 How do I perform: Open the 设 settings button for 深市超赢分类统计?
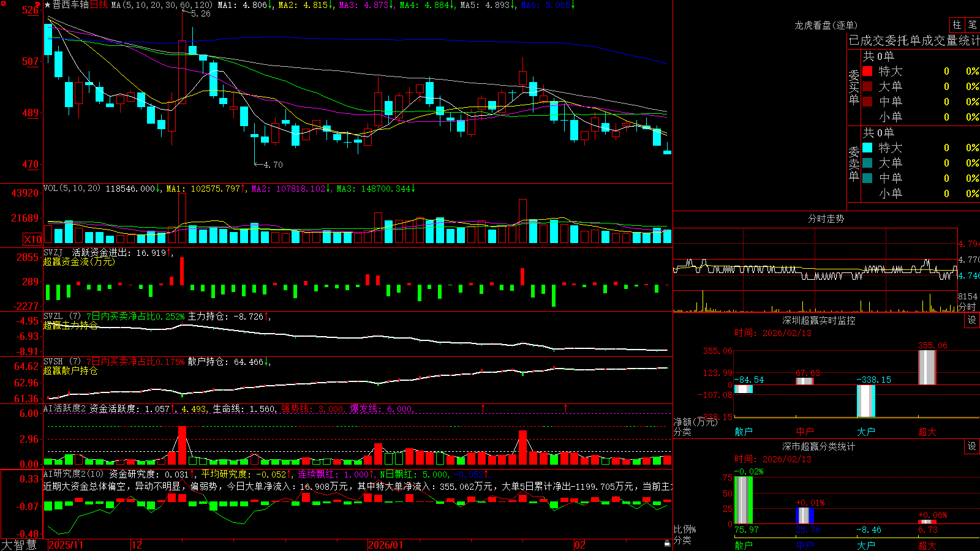point(972,446)
